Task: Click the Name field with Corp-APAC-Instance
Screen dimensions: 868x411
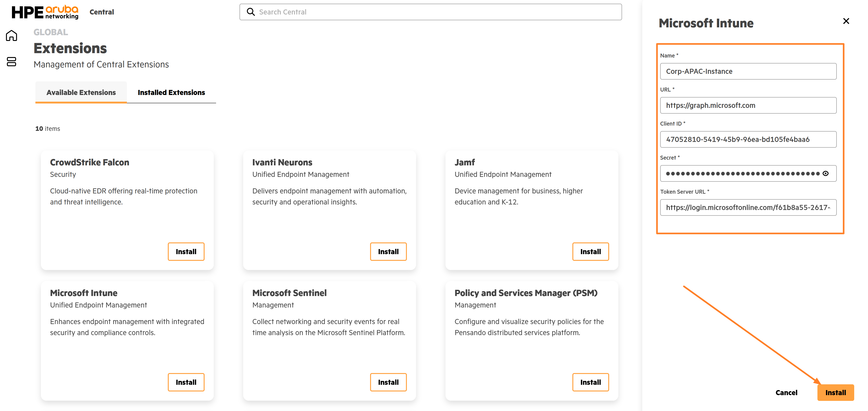Action: 748,72
